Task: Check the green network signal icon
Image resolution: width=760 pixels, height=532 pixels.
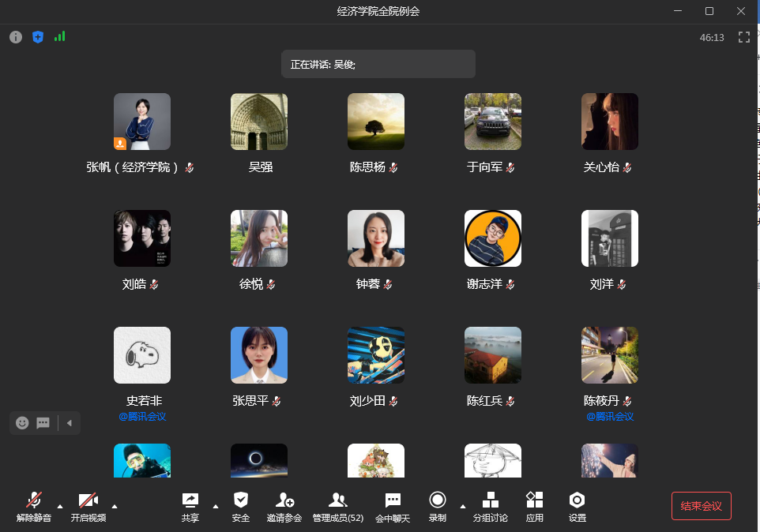Action: coord(60,36)
